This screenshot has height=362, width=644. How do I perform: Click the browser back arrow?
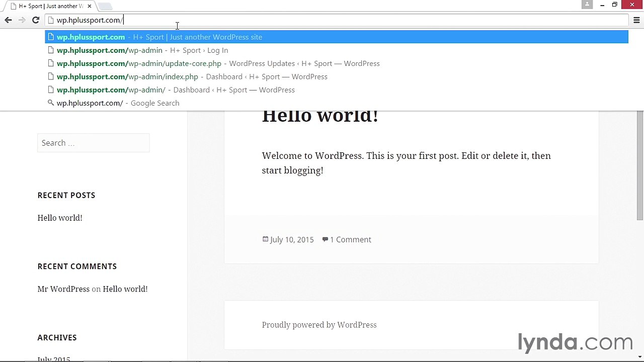[8, 20]
